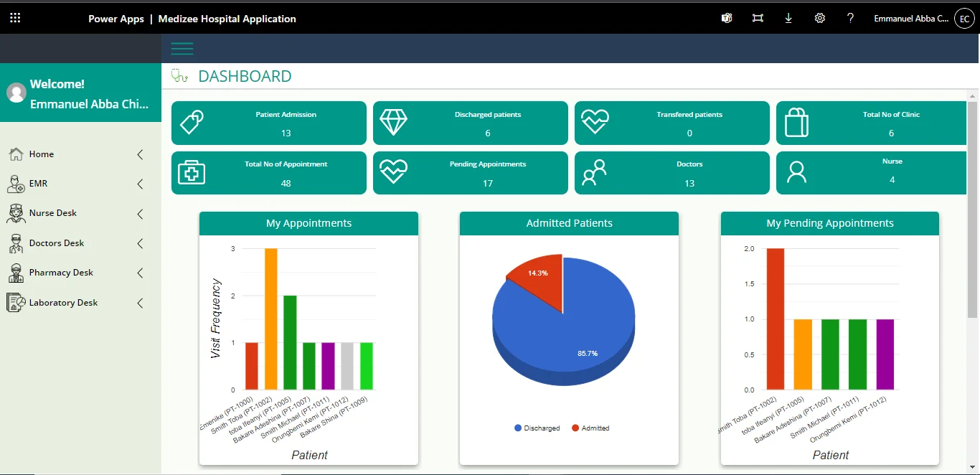
Task: Toggle Admitted series in pie legend
Action: 590,428
